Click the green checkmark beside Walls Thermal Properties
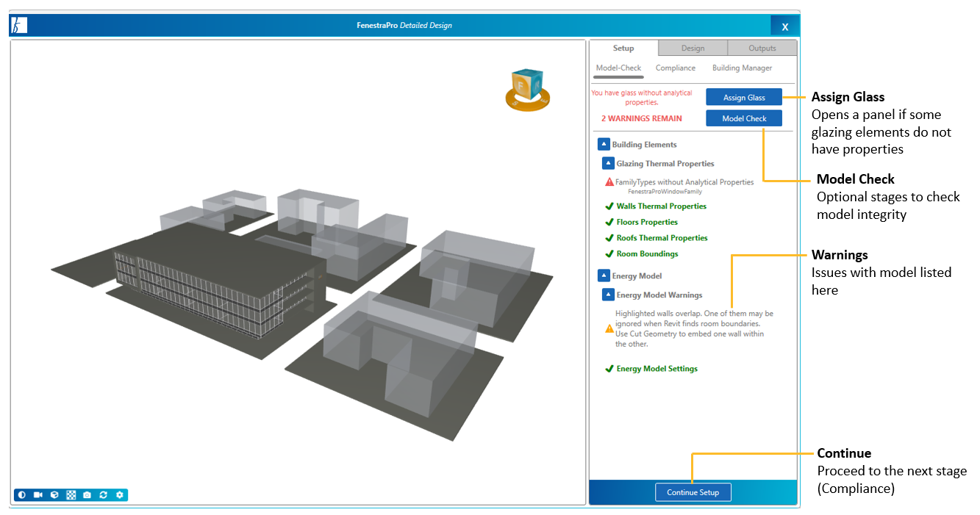The width and height of the screenshot is (980, 515). pyautogui.click(x=609, y=206)
